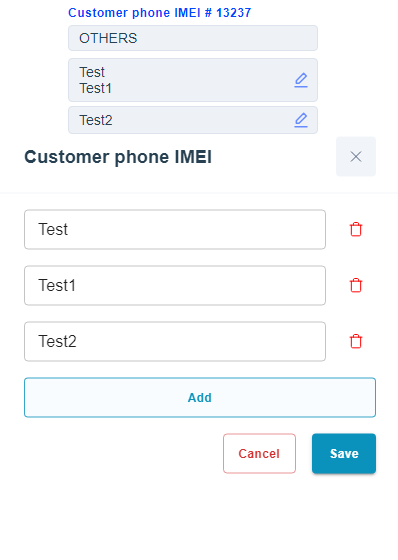Close the Customer phone IMEI dialog with X

356,156
